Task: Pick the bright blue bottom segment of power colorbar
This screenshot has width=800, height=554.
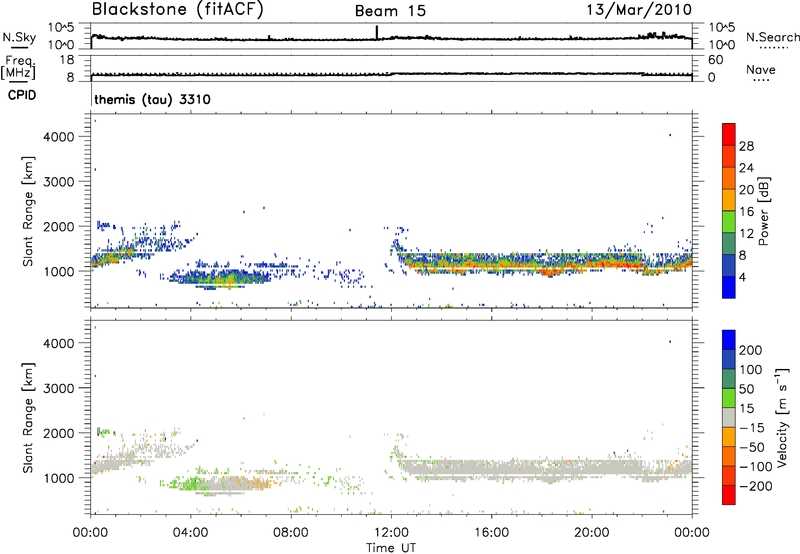Action: click(729, 287)
